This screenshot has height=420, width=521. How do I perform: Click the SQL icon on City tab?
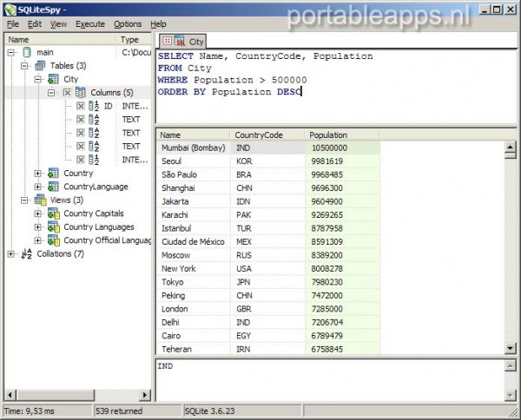point(180,41)
